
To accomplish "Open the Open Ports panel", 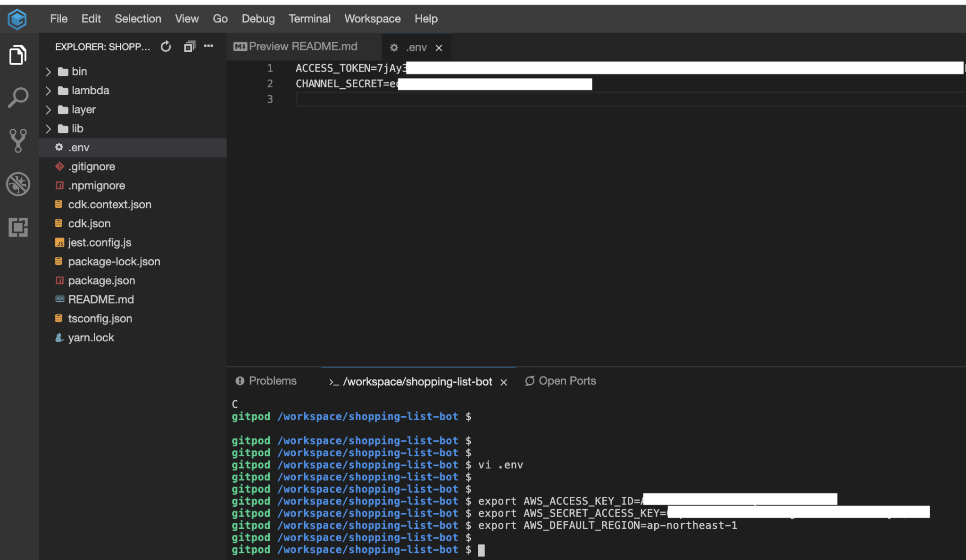I will tap(566, 381).
